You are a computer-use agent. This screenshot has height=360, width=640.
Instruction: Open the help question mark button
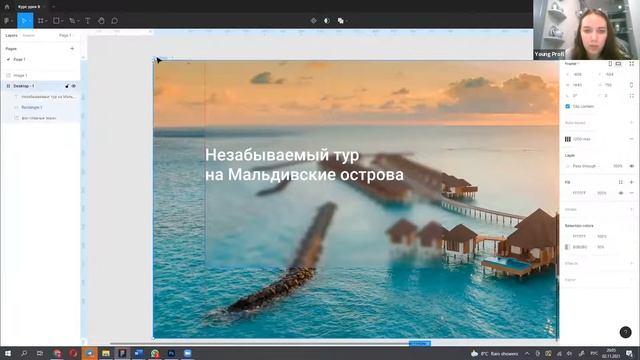(x=625, y=332)
